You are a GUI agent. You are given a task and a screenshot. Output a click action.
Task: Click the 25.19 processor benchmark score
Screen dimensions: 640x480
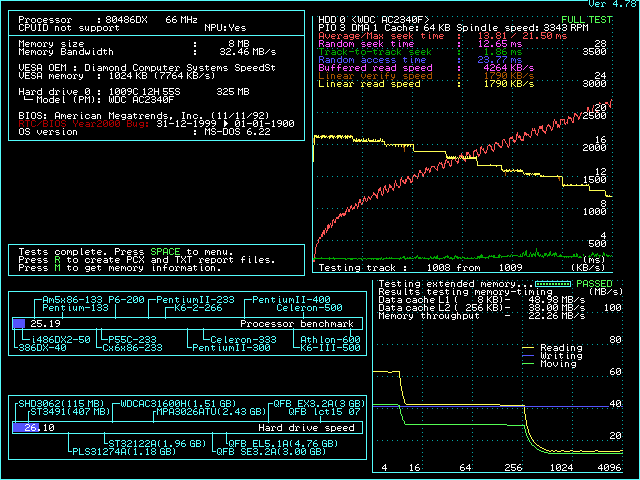click(45, 324)
